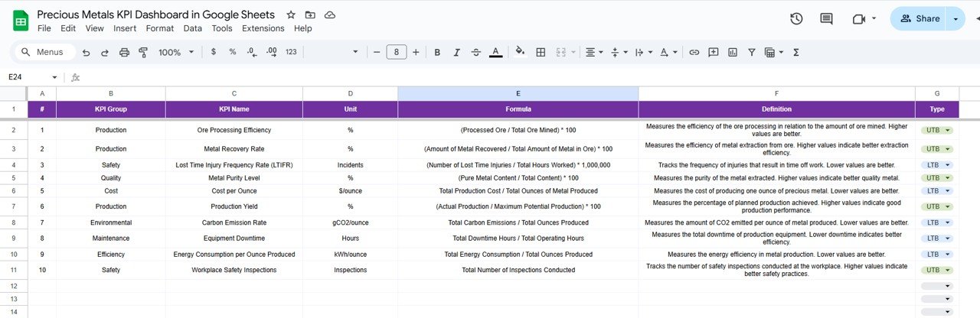Star this document
The image size is (980, 318).
pyautogui.click(x=291, y=15)
